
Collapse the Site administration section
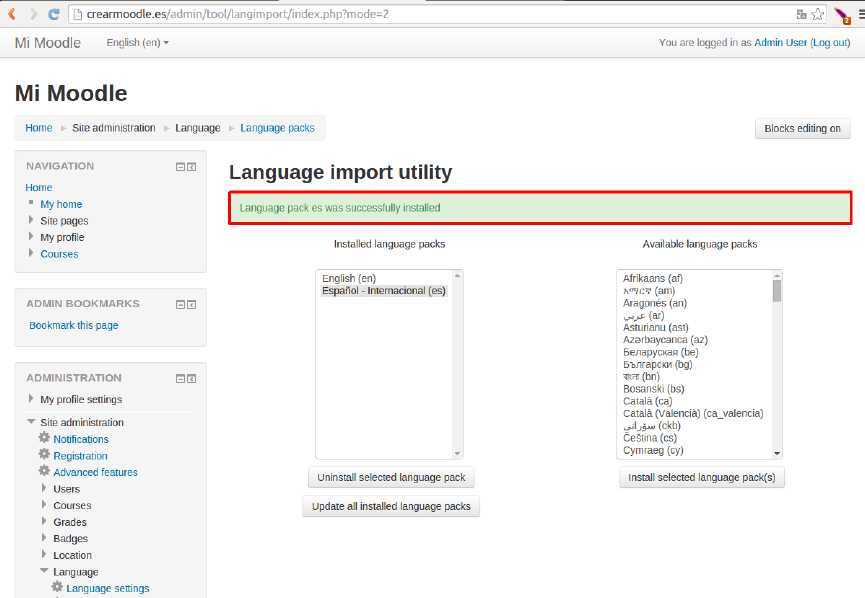click(x=31, y=422)
